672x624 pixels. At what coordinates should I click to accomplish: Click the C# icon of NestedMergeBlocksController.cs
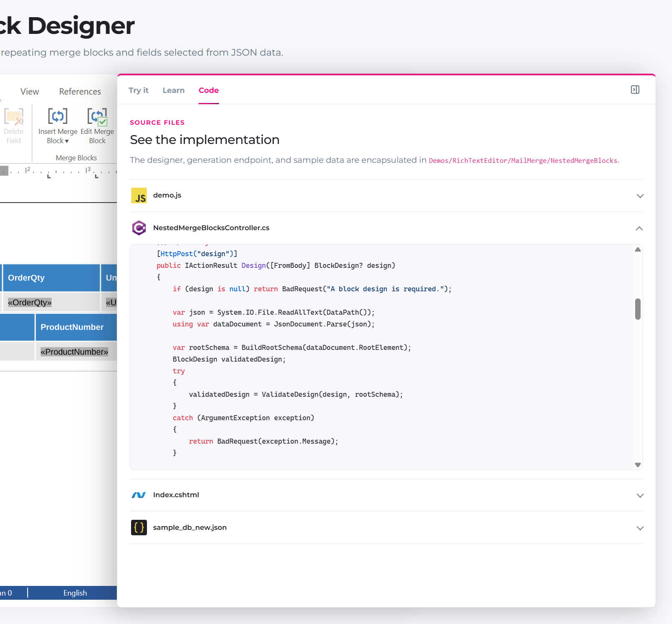pos(139,228)
